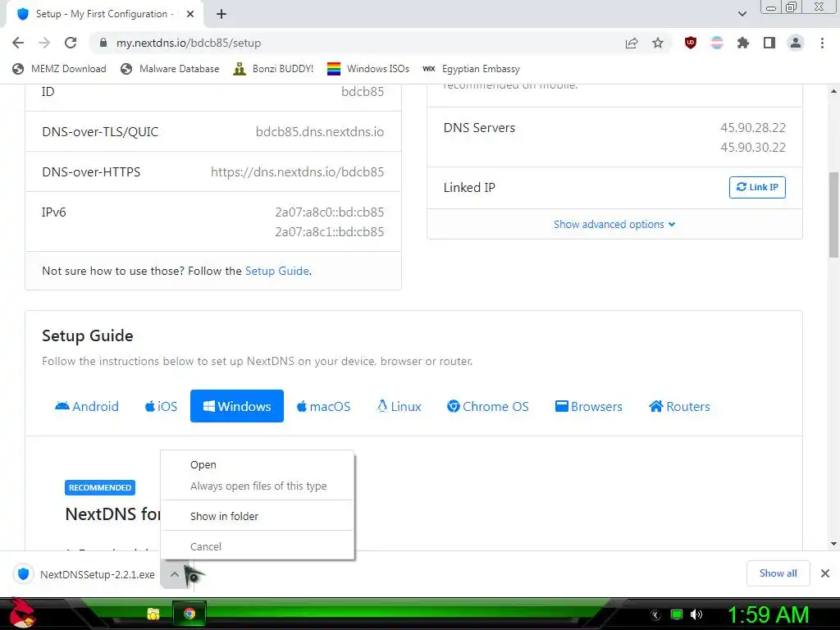840x630 pixels.
Task: Click the Link IP button
Action: (x=757, y=187)
